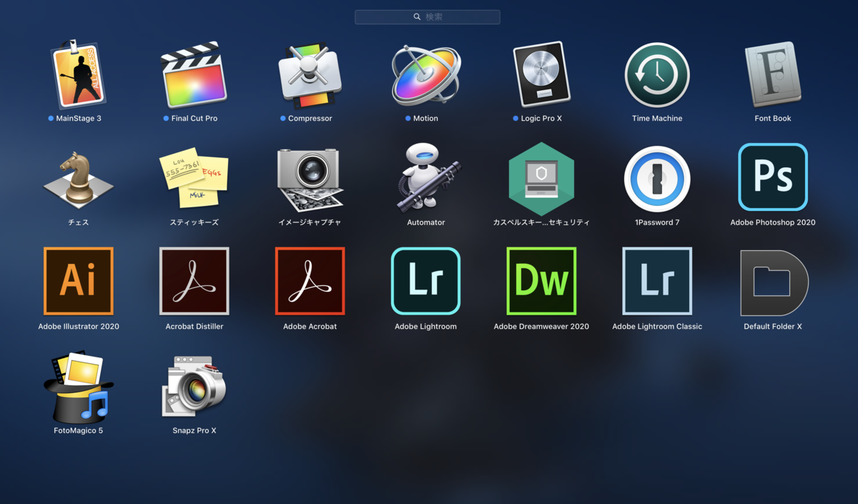Screen dimensions: 858x504
Task: Click the "イメージキャプチャ" label text
Action: pos(310,222)
